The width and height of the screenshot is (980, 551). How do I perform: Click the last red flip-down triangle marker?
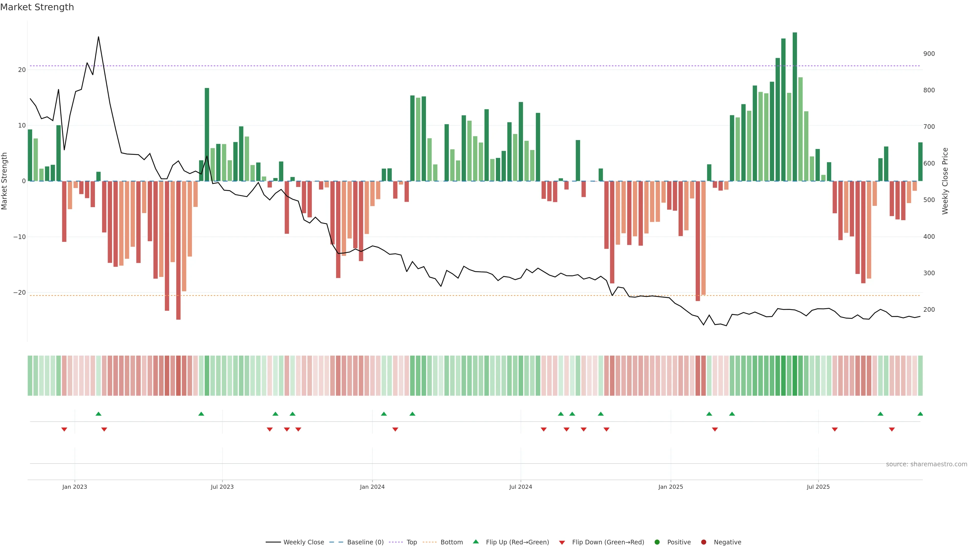tap(892, 429)
